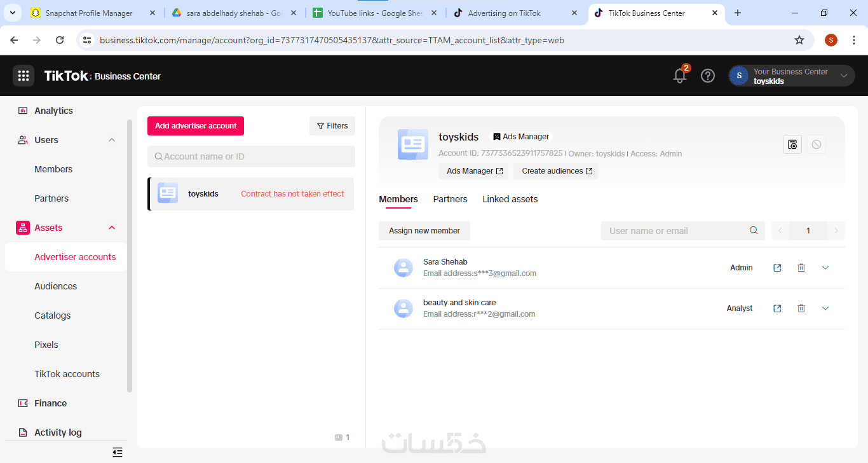Viewport: 868px width, 463px height.
Task: Click the User name or email search field
Action: tap(682, 231)
